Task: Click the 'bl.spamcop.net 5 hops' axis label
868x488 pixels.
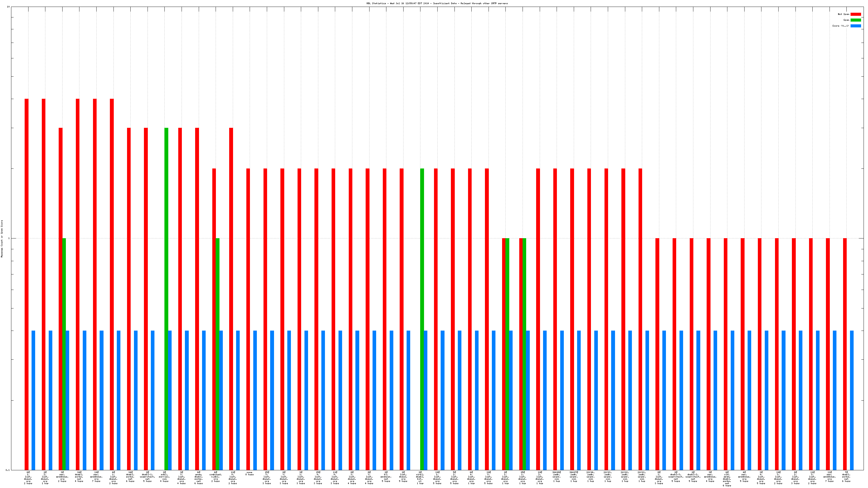Action: [x=386, y=477]
